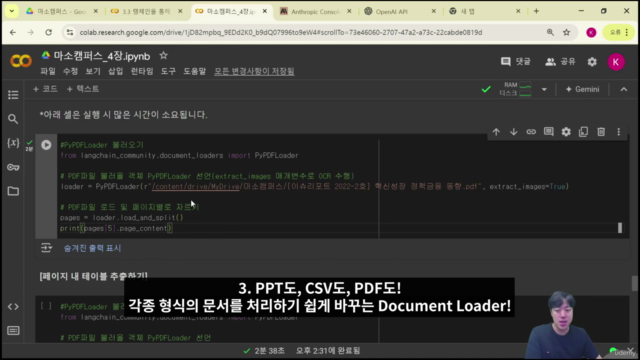Open the table of contents sidebar icon
Screen dimensions: 640x360
pyautogui.click(x=13, y=95)
